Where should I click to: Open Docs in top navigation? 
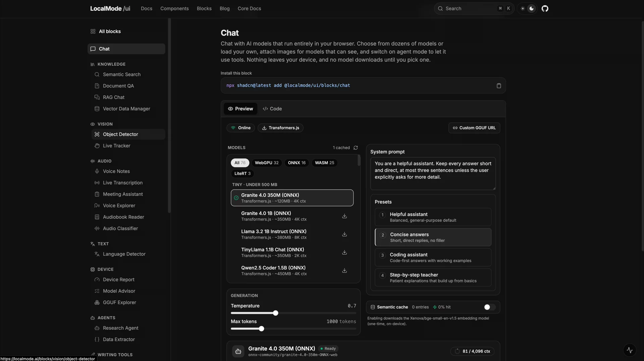[x=146, y=8]
